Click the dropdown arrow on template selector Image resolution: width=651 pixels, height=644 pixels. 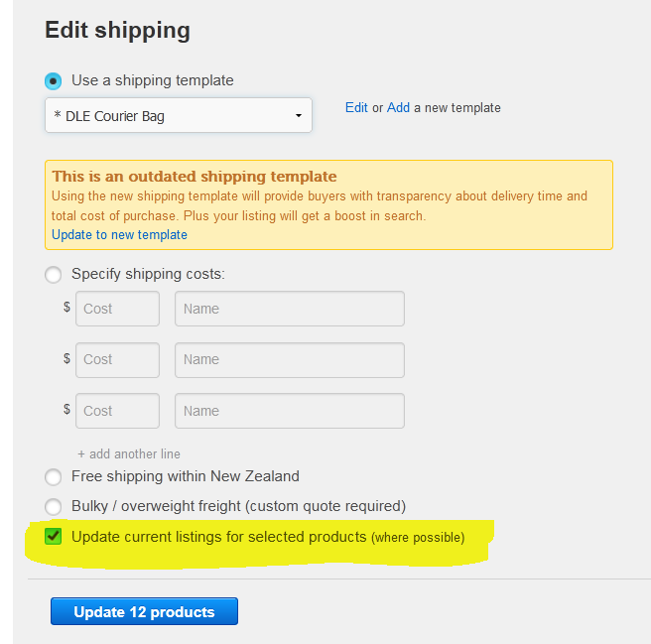(x=298, y=116)
